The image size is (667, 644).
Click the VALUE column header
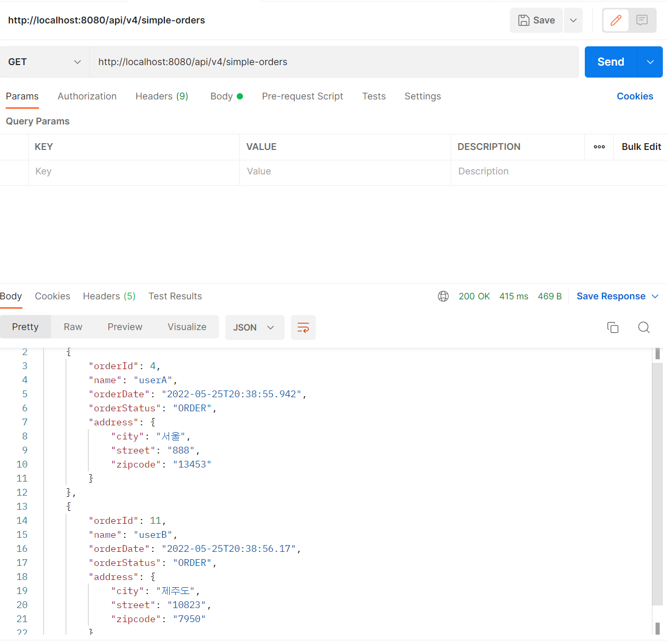pyautogui.click(x=261, y=147)
